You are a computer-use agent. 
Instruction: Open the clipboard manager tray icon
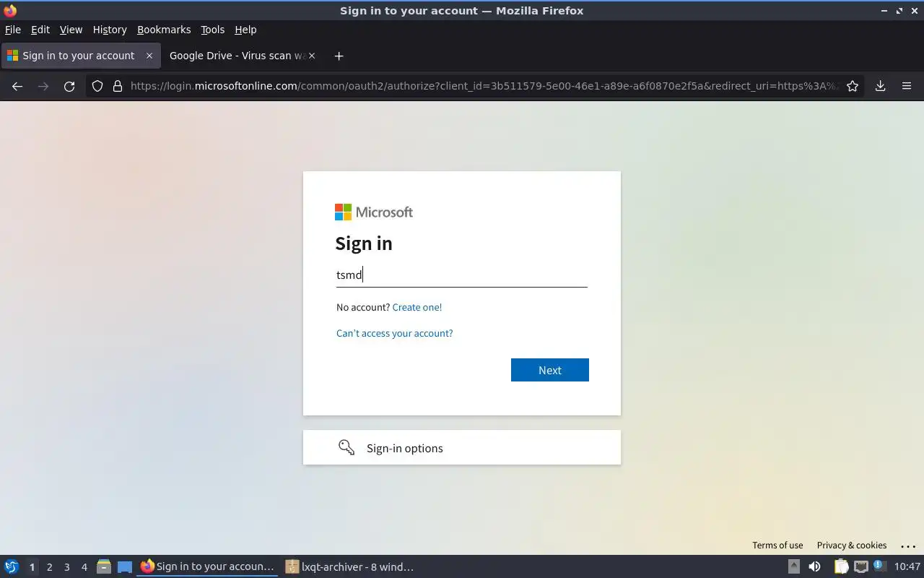pos(842,566)
